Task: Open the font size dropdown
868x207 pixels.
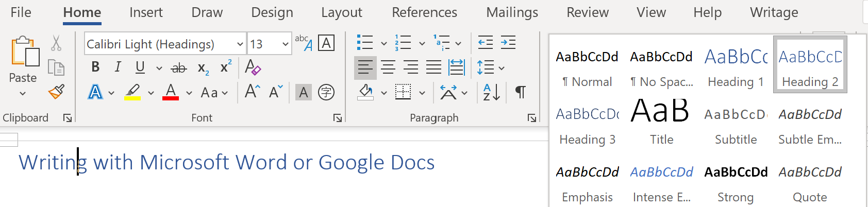Action: pos(285,44)
